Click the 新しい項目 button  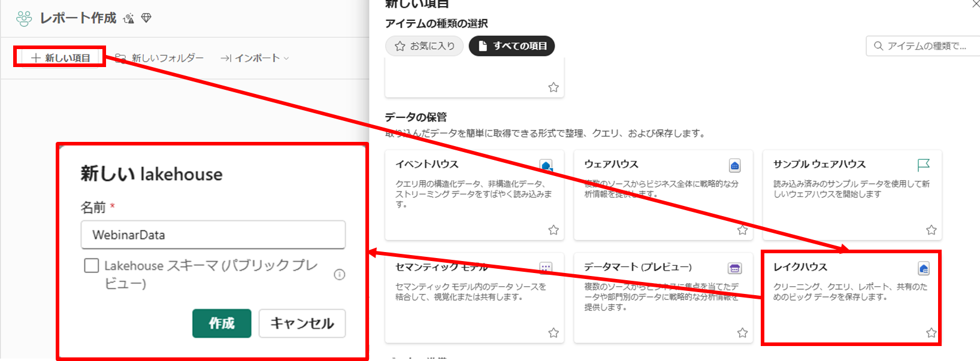pyautogui.click(x=61, y=57)
